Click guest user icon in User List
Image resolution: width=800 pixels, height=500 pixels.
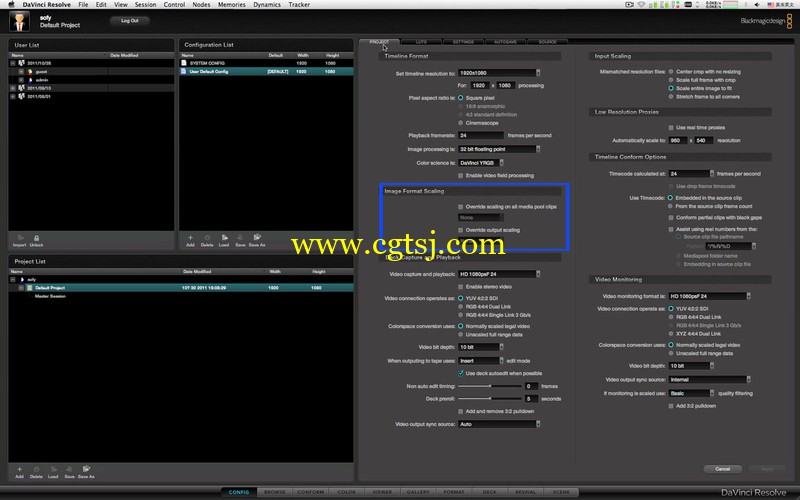[30, 71]
